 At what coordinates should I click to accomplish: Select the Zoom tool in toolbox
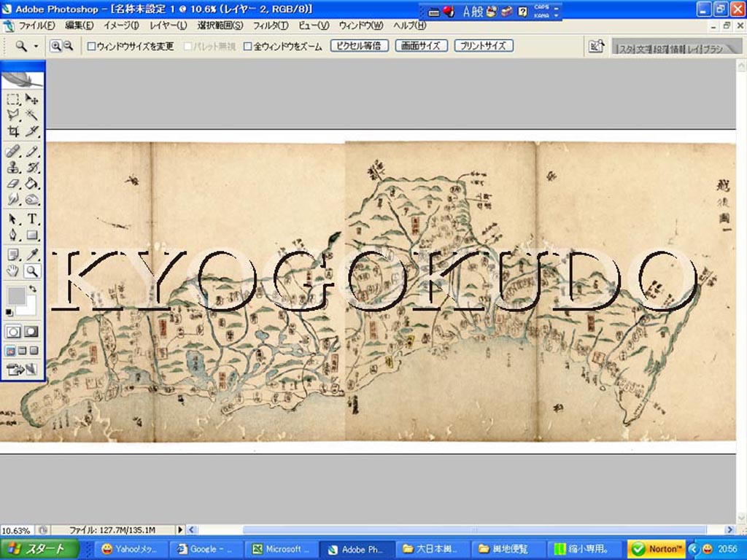click(31, 271)
